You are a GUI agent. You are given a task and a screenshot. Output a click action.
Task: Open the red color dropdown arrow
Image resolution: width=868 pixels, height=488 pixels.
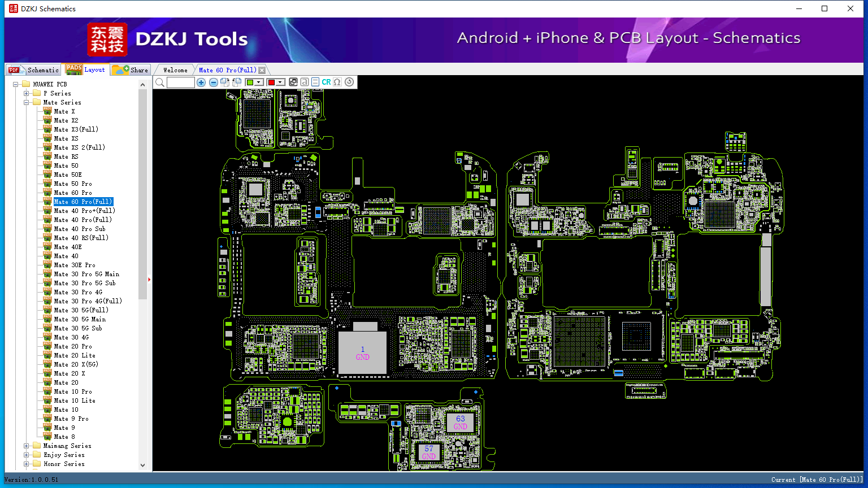pyautogui.click(x=280, y=82)
